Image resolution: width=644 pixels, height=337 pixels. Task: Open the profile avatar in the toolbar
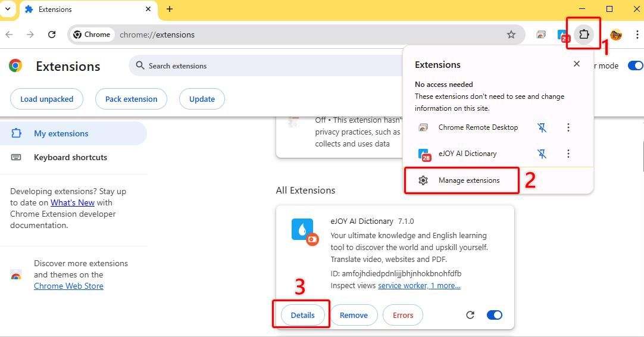[615, 35]
